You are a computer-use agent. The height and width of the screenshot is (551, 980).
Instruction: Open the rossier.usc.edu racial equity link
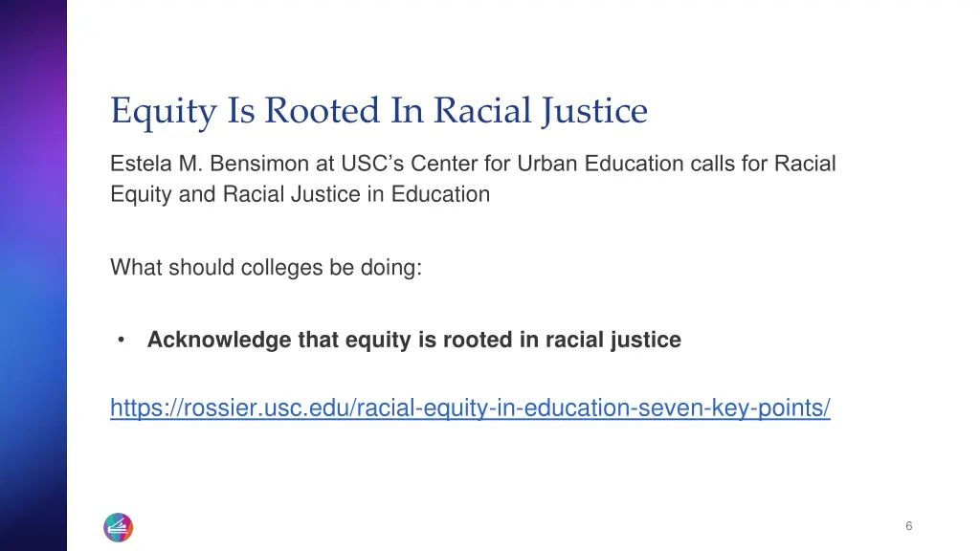pyautogui.click(x=470, y=408)
